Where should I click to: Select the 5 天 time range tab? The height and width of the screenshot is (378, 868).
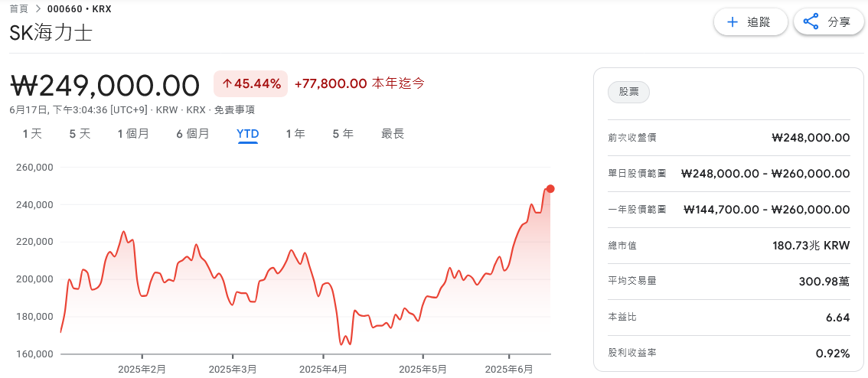pyautogui.click(x=80, y=134)
